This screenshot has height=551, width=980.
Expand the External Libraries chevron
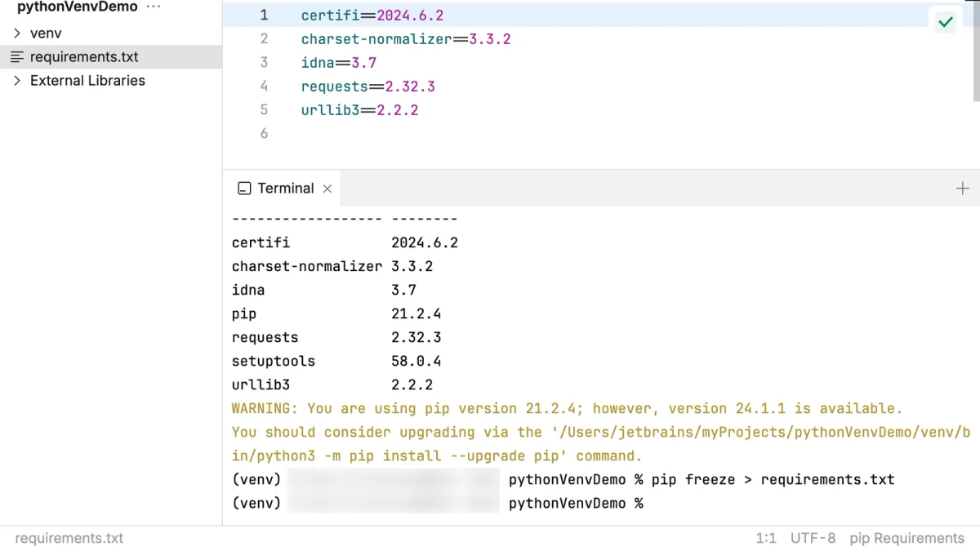point(17,81)
